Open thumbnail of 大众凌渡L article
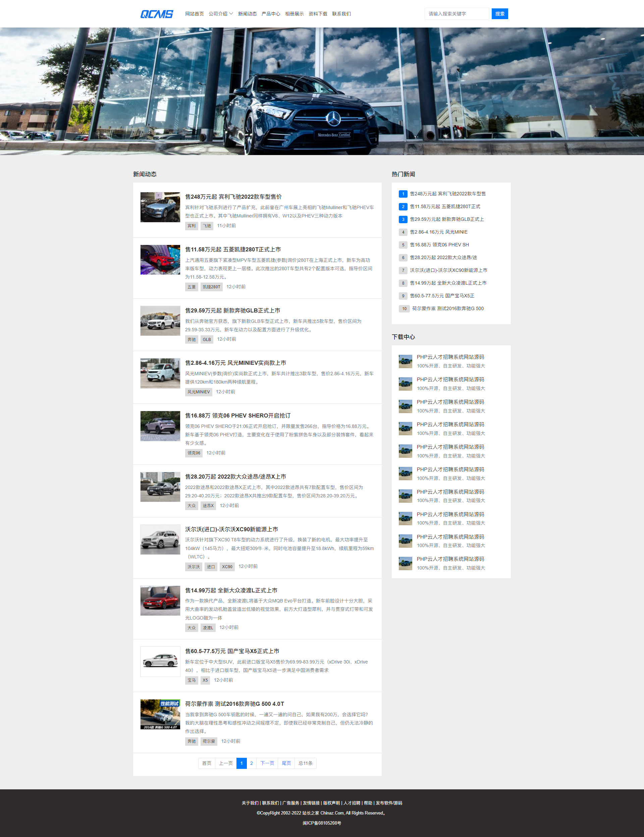The width and height of the screenshot is (644, 837). point(160,600)
